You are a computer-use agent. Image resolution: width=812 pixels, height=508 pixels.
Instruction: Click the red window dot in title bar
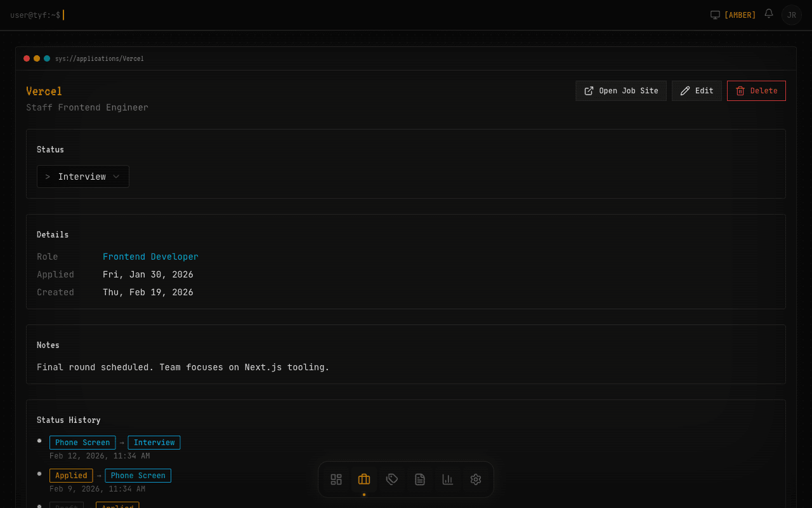pos(27,58)
